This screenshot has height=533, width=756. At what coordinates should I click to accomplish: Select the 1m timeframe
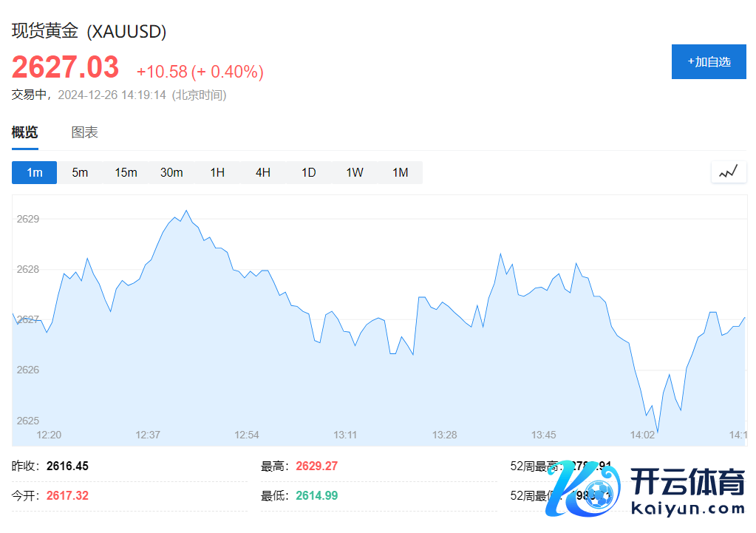point(35,173)
